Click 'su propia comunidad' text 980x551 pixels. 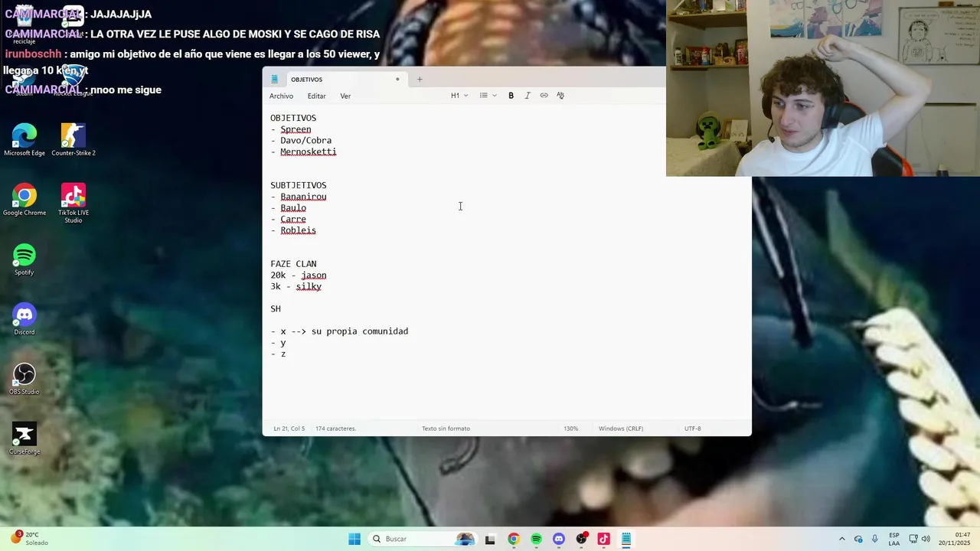point(360,331)
